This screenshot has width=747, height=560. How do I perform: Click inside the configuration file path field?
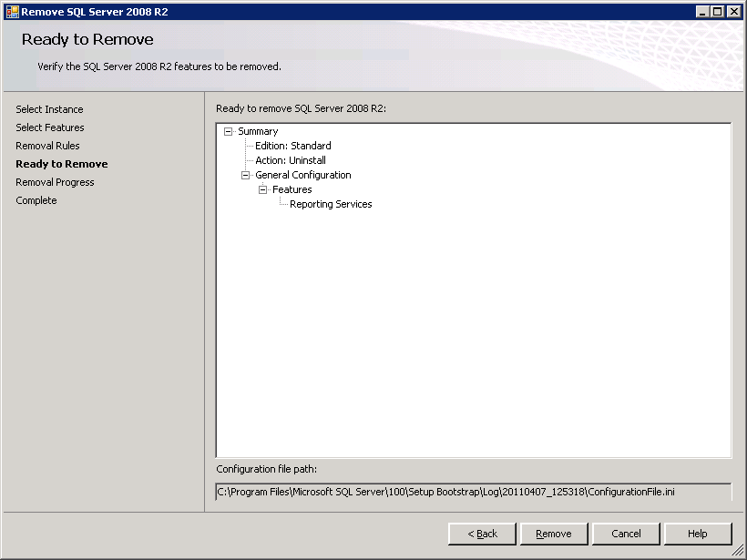(x=473, y=492)
